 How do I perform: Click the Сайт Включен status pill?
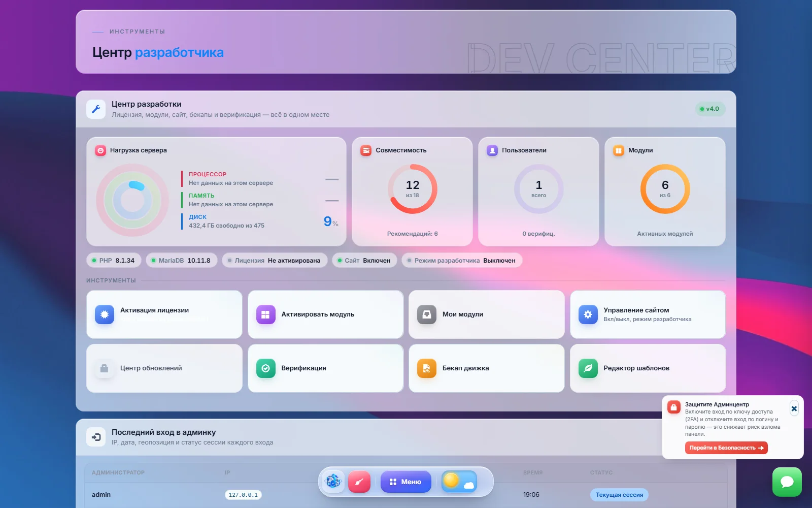tap(365, 261)
